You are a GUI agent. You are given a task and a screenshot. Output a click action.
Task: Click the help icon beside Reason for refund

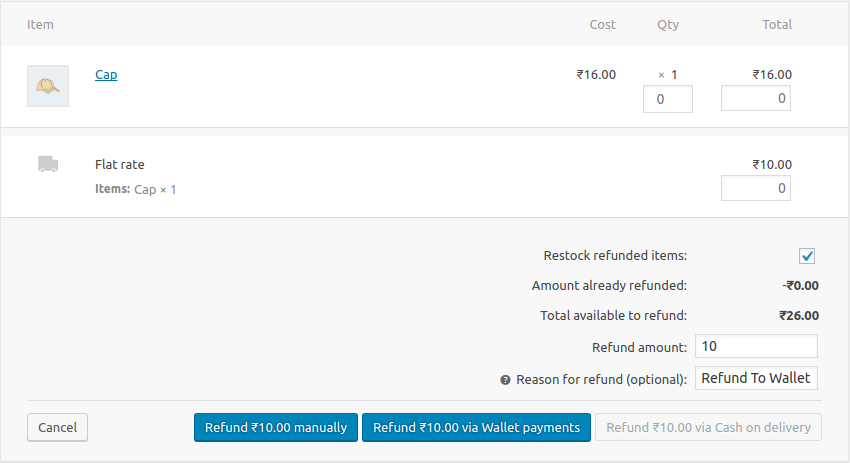[506, 380]
